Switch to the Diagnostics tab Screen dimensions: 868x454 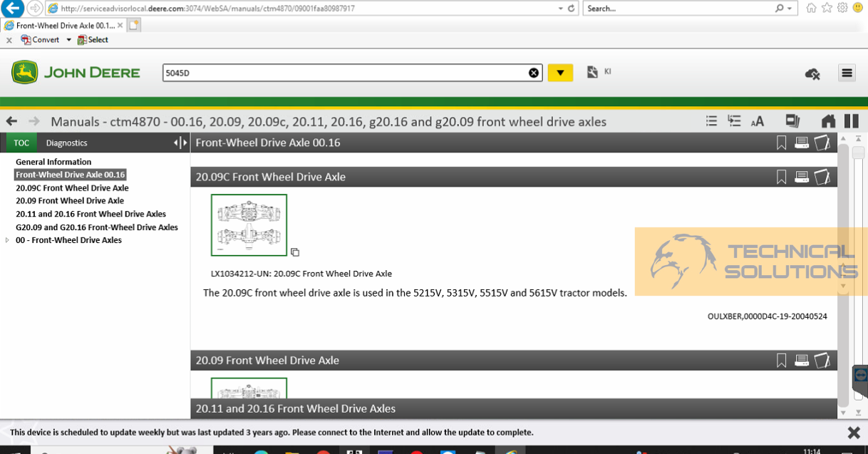(66, 143)
